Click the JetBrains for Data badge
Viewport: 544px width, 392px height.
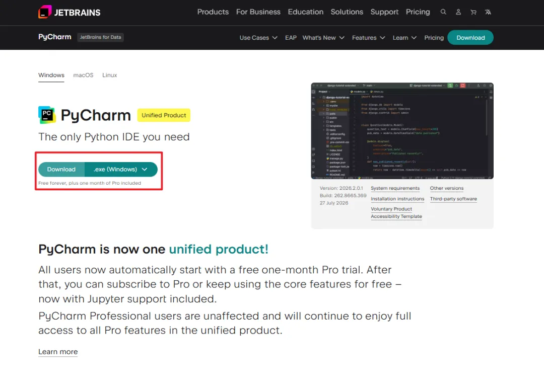coord(100,37)
